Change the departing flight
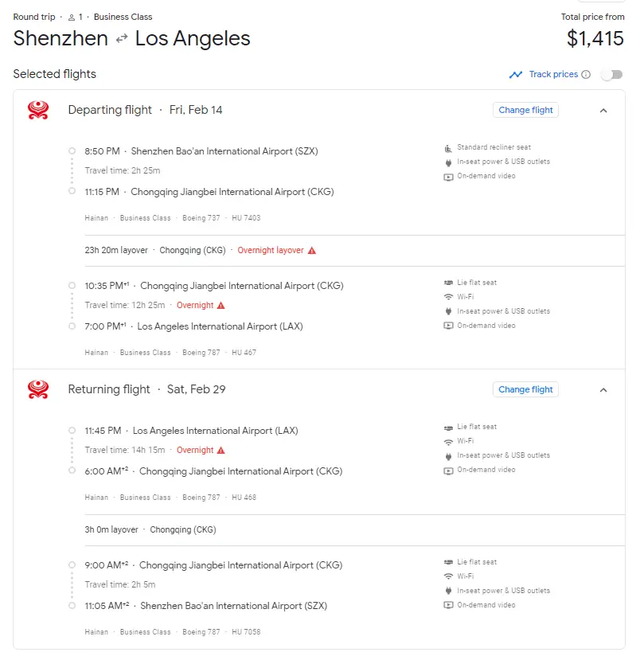644x660 pixels. click(525, 110)
